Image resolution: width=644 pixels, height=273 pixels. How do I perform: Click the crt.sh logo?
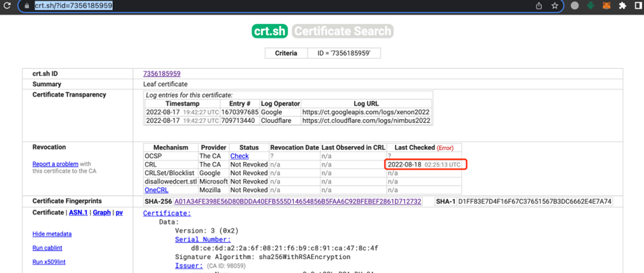tap(270, 31)
